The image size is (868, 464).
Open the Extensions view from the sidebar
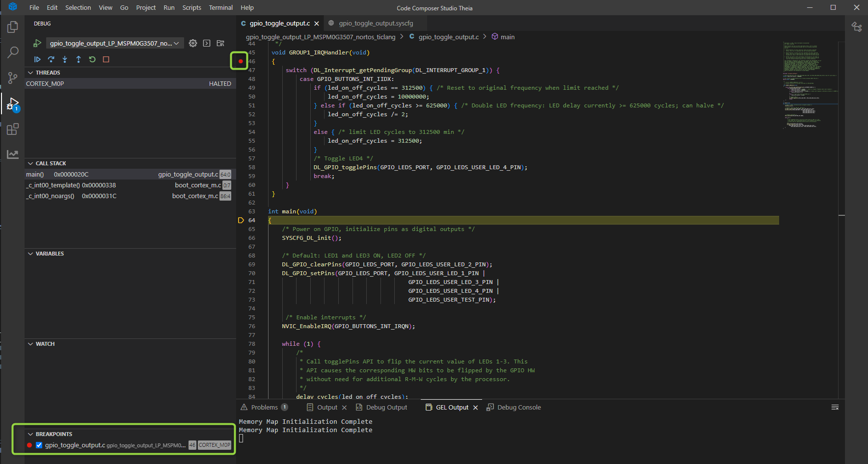tap(12, 129)
